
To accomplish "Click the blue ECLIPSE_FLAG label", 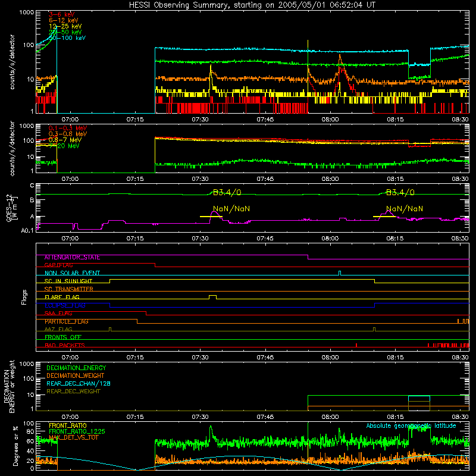I will pos(65,305).
